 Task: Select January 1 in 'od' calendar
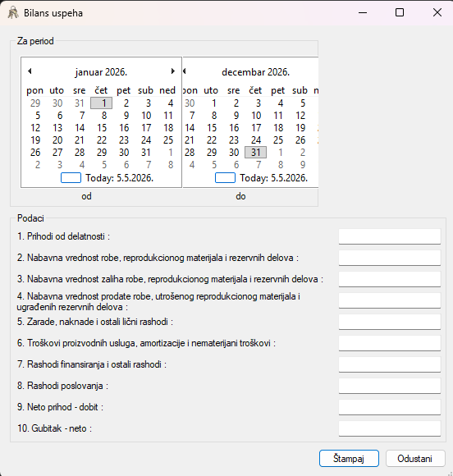102,103
